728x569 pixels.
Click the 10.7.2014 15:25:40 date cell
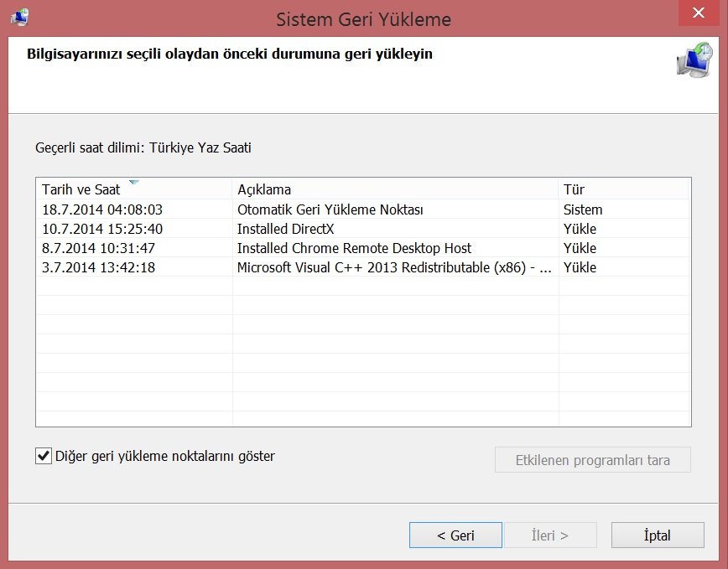[102, 229]
